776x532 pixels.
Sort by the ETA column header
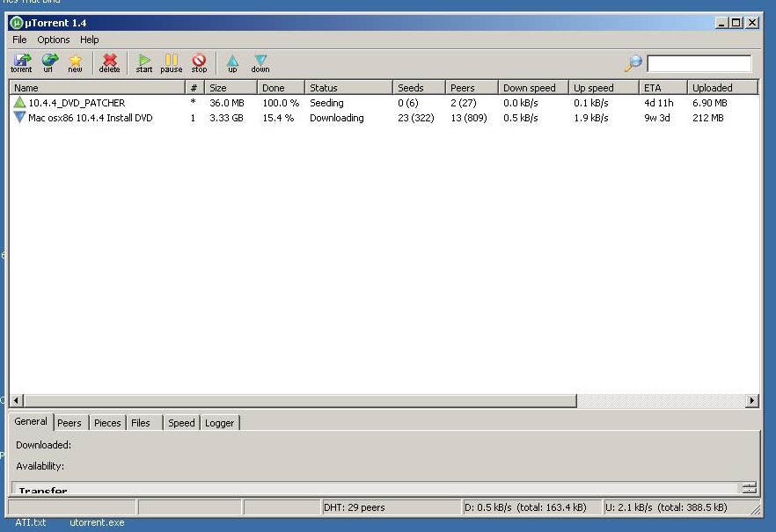[663, 88]
